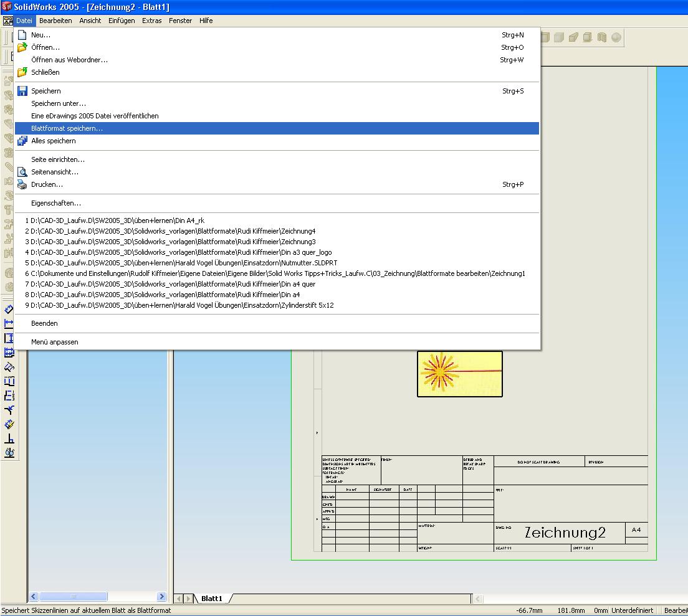Open recent file 3 Zeichnung3
This screenshot has height=616, width=688.
[277, 242]
